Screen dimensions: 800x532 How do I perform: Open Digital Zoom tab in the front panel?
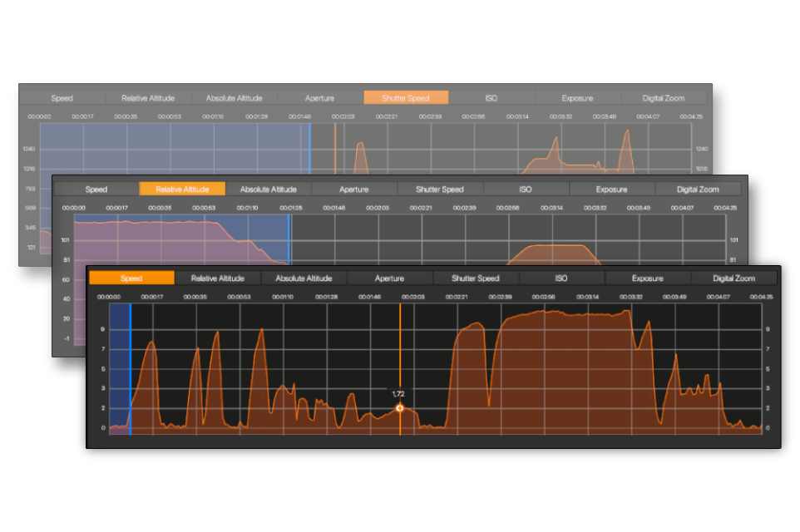(733, 278)
